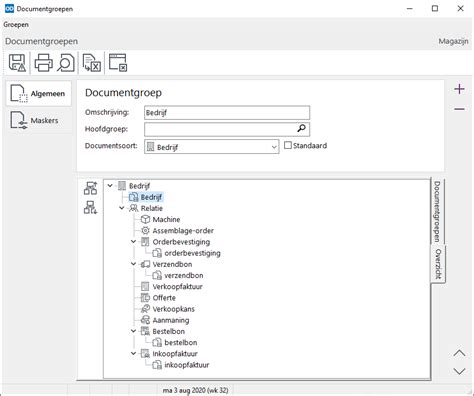The image size is (474, 396).
Task: Switch to the Maskers tab
Action: 39,120
